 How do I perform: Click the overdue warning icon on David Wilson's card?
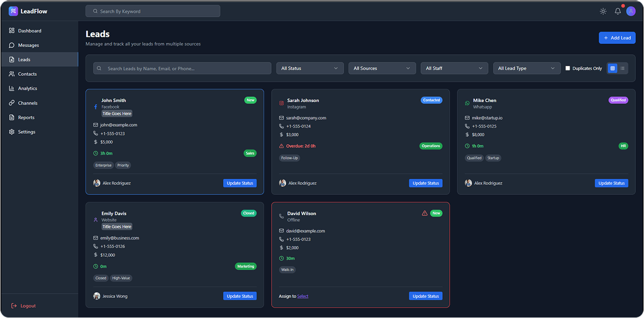[x=425, y=213]
